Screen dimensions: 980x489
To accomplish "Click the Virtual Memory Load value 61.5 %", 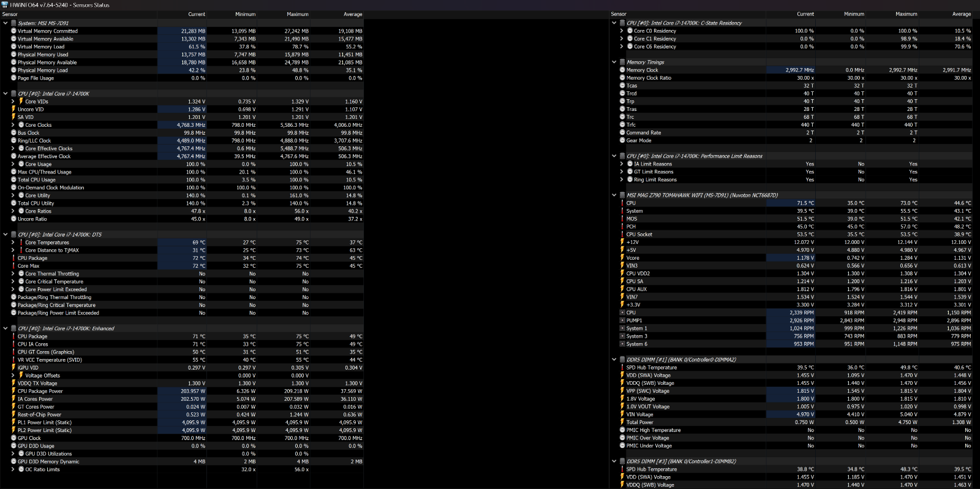I will (197, 47).
